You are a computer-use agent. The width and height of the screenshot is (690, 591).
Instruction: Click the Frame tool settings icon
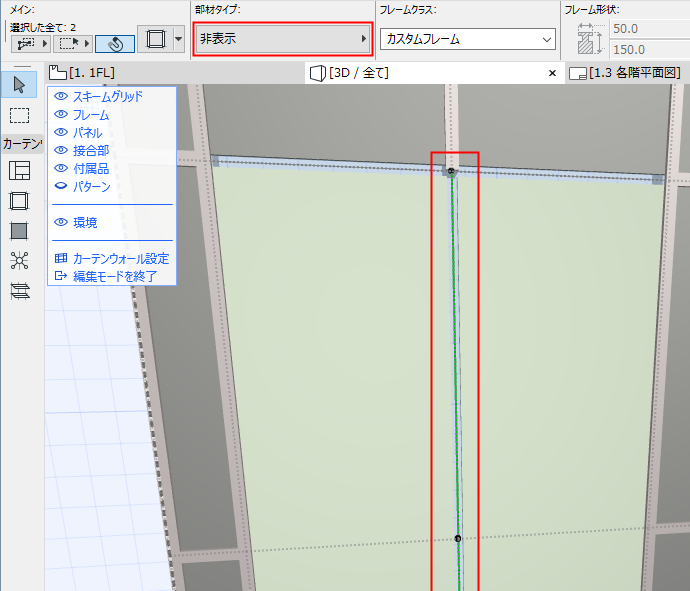155,39
